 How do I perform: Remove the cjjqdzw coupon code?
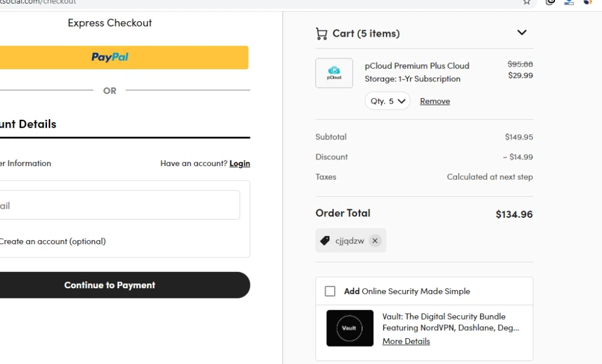374,241
